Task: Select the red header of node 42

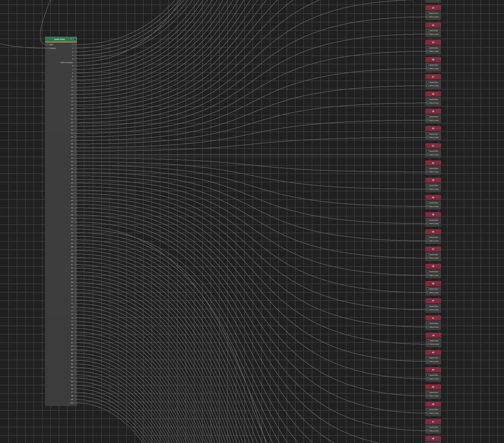Action: (433, 335)
